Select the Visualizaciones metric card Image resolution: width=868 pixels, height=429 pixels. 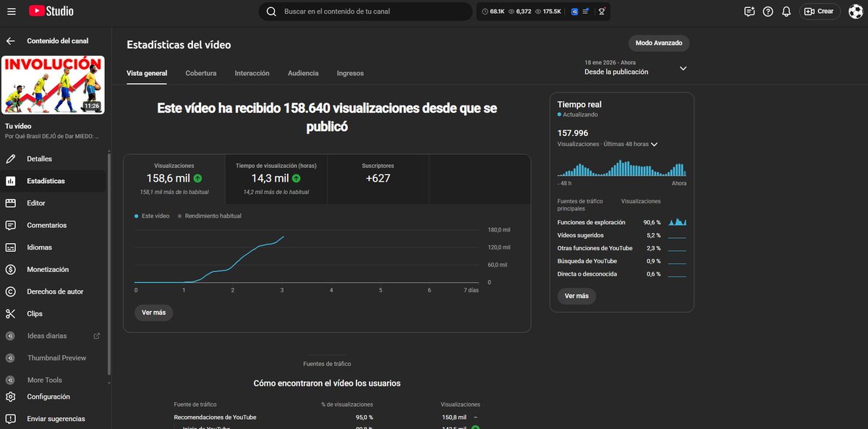[174, 179]
